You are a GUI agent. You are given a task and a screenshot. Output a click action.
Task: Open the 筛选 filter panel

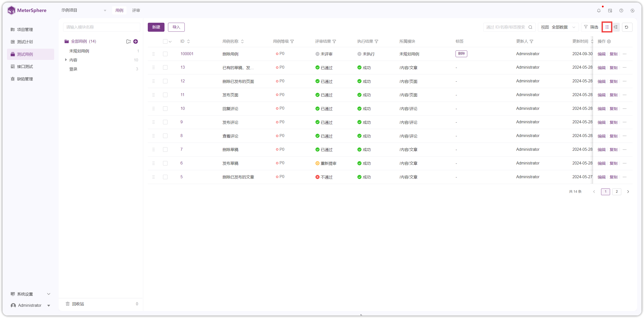(591, 27)
